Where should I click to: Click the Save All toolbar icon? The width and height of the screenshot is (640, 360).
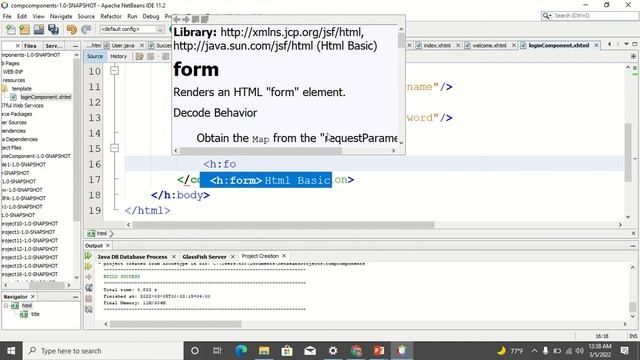[53, 29]
